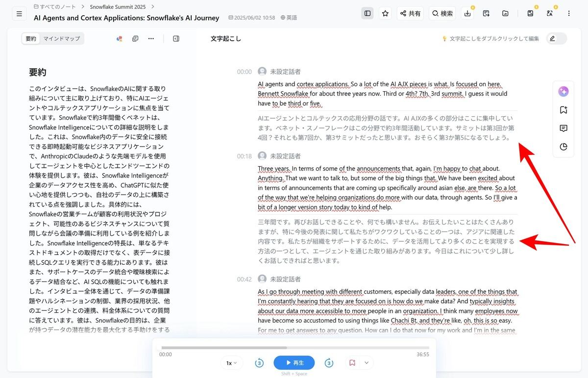Skip forward 3 seconds

329,363
